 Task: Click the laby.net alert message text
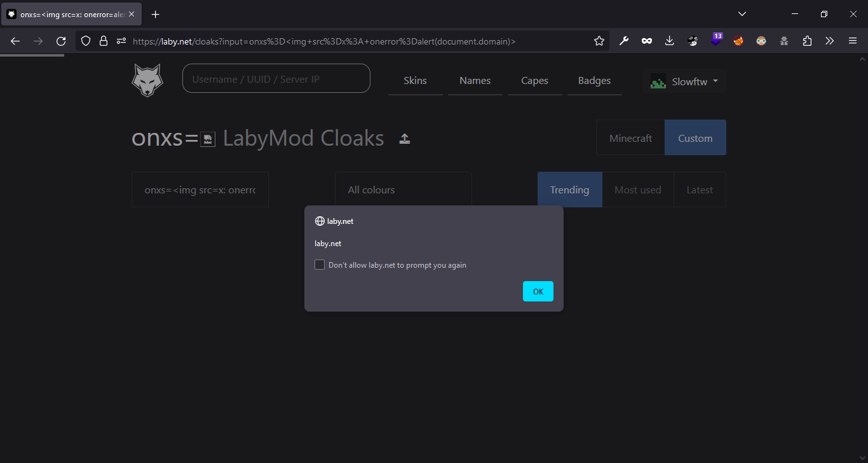328,244
